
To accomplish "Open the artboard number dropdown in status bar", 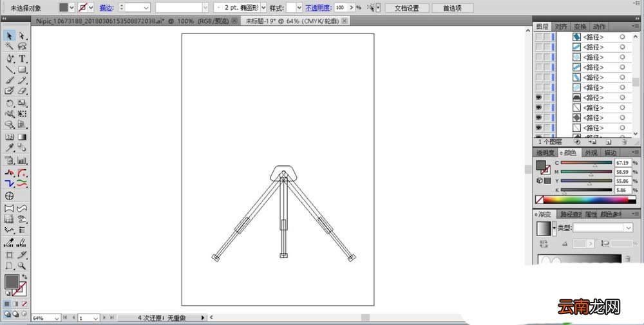I will (x=96, y=318).
